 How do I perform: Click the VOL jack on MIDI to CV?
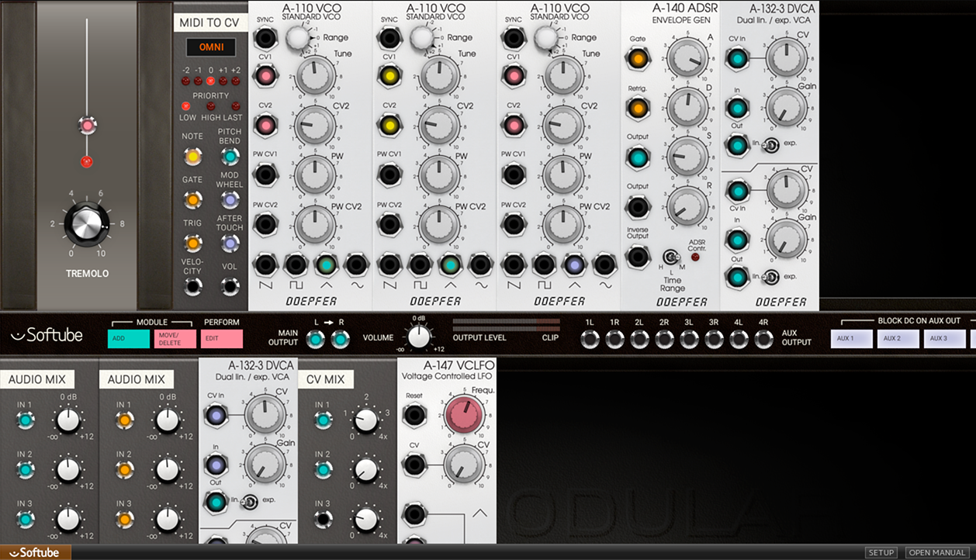tap(230, 286)
